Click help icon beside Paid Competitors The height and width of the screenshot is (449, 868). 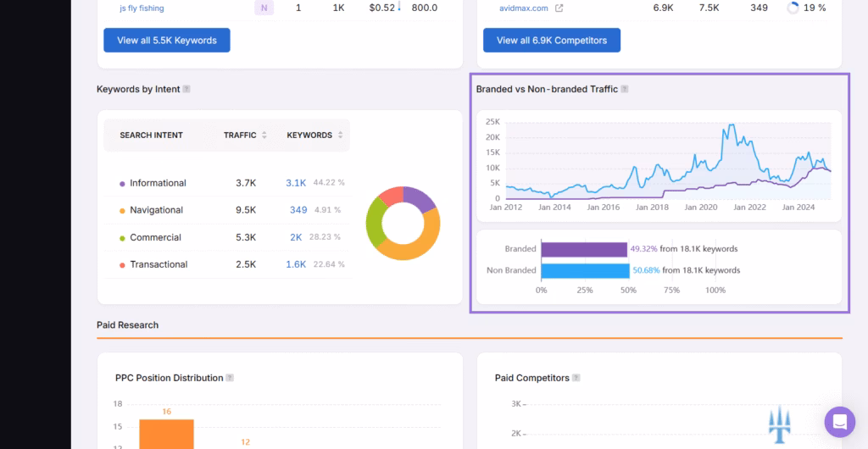click(576, 378)
